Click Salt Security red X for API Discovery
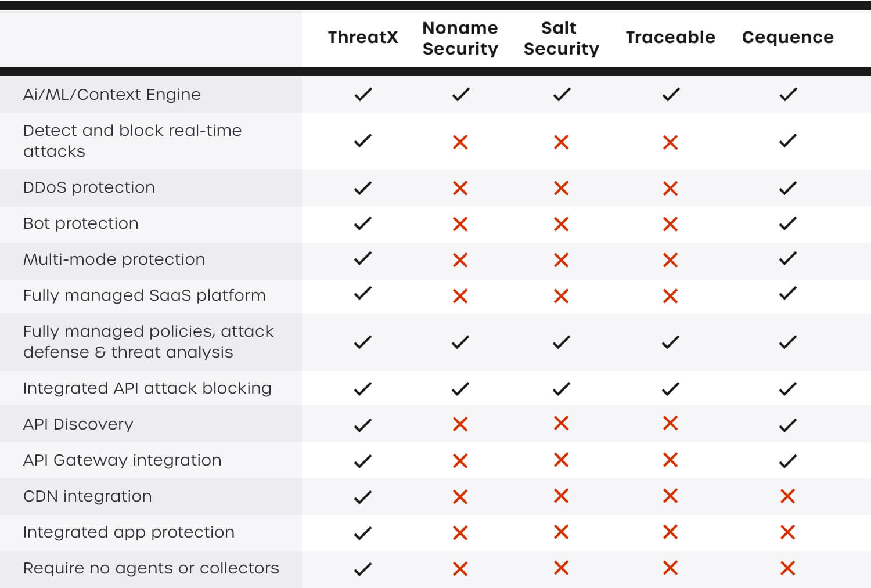The height and width of the screenshot is (588, 871). pos(562,423)
